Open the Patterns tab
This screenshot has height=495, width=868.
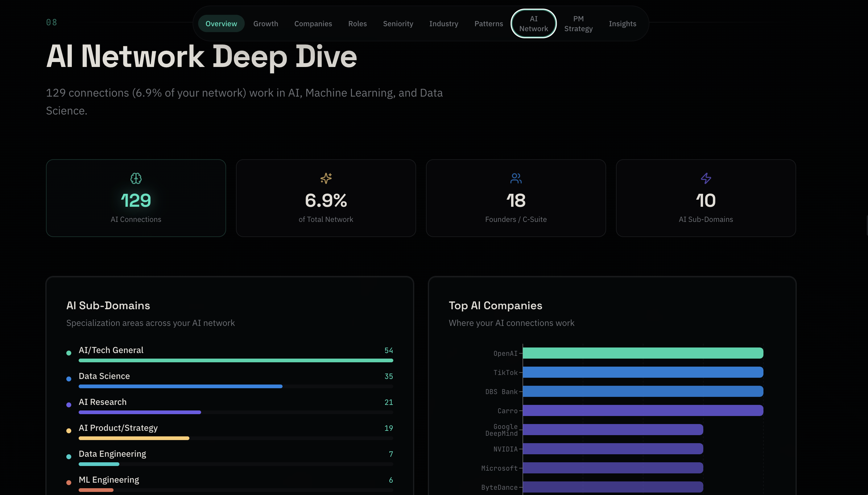click(x=489, y=23)
